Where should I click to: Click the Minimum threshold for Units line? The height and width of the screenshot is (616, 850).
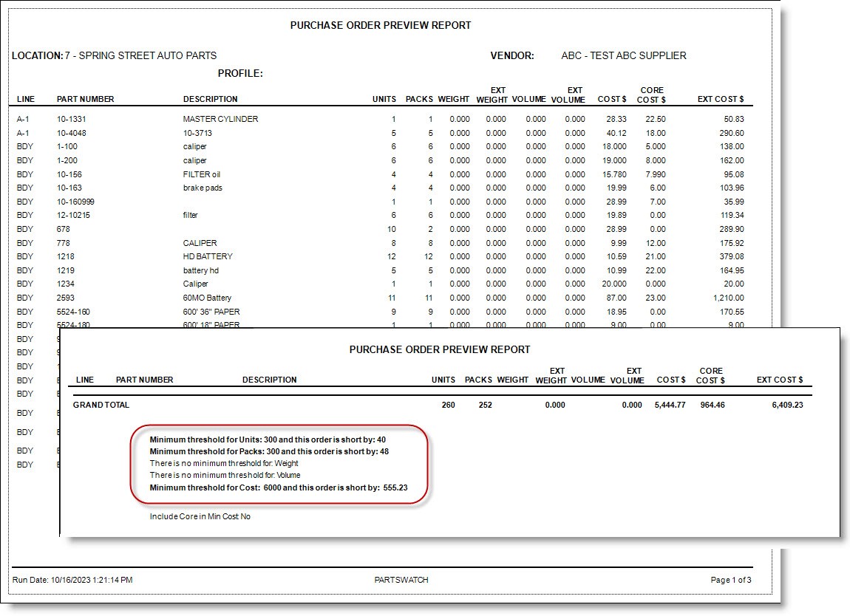tap(268, 439)
